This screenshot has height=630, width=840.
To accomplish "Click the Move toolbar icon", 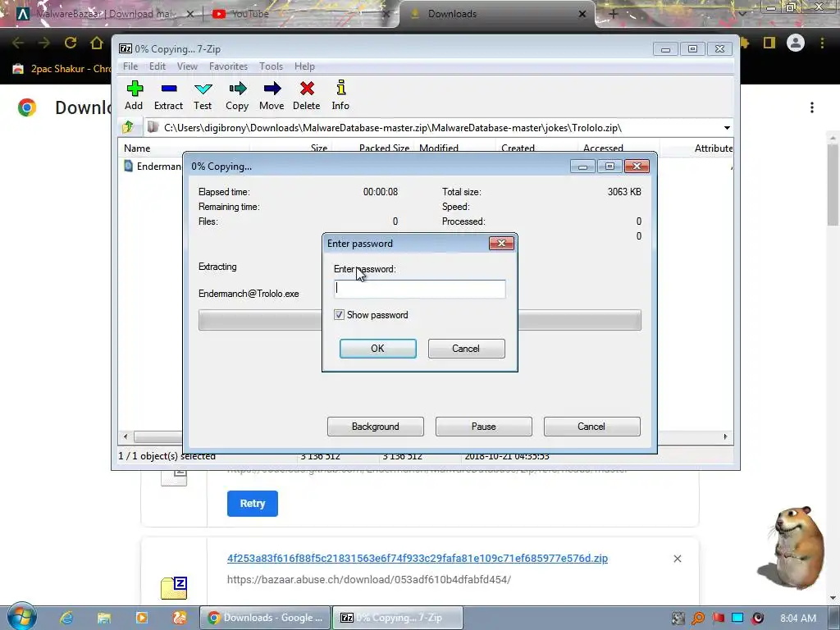I will coord(272,95).
